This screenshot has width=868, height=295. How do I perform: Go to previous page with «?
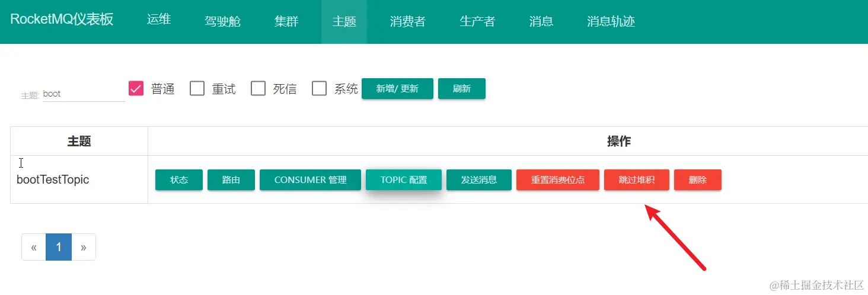34,247
